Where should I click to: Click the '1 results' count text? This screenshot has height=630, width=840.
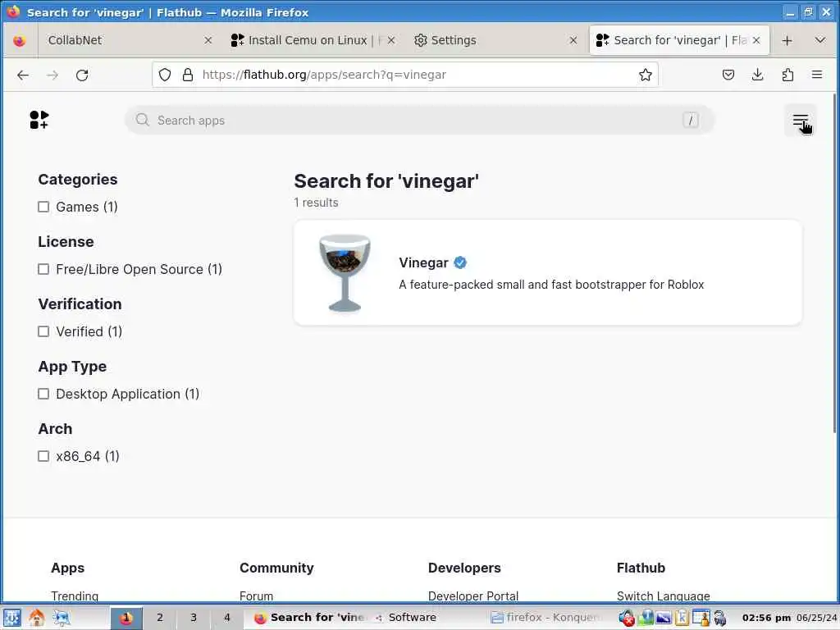coord(316,203)
